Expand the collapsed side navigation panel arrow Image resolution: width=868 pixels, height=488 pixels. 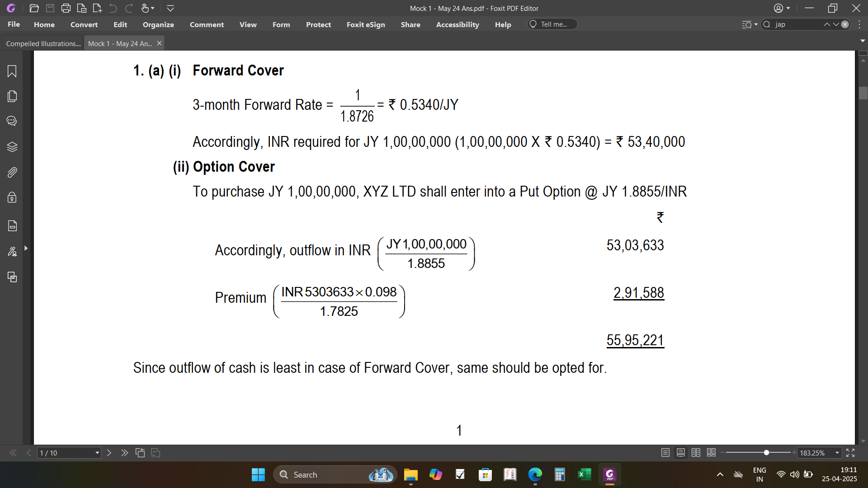[26, 248]
